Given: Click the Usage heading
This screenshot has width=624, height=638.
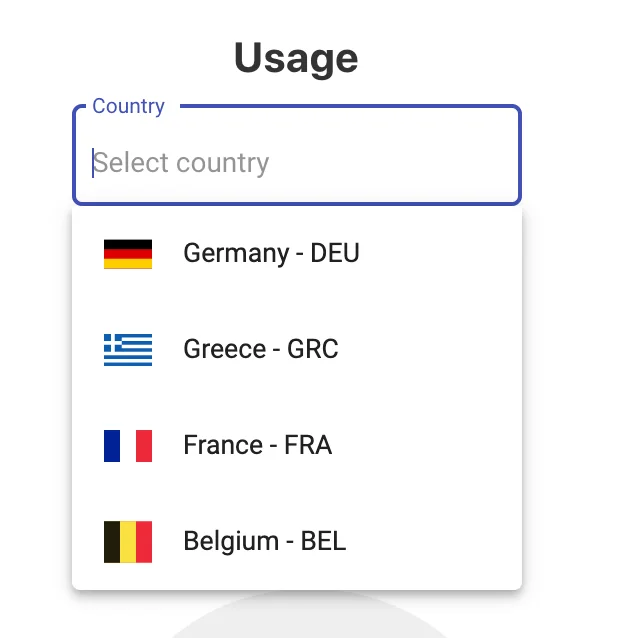Looking at the screenshot, I should tap(296, 58).
